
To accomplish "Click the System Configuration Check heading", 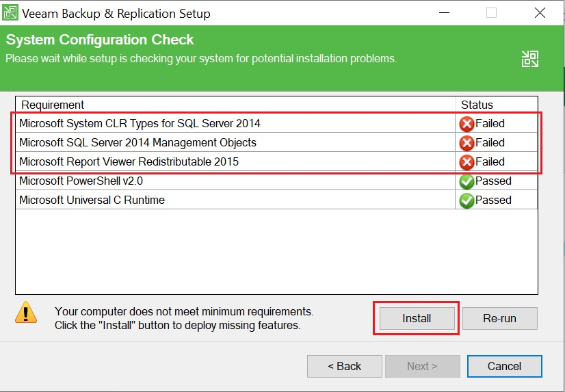I will [100, 40].
